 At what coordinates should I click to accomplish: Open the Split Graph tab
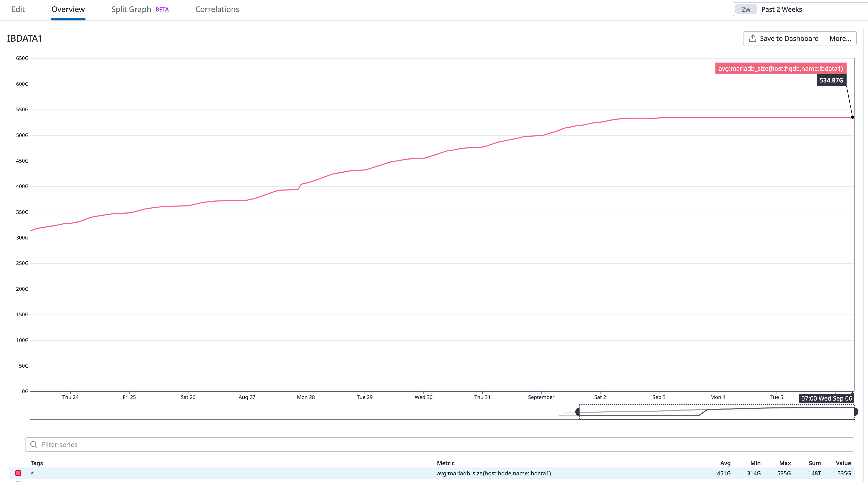point(131,9)
